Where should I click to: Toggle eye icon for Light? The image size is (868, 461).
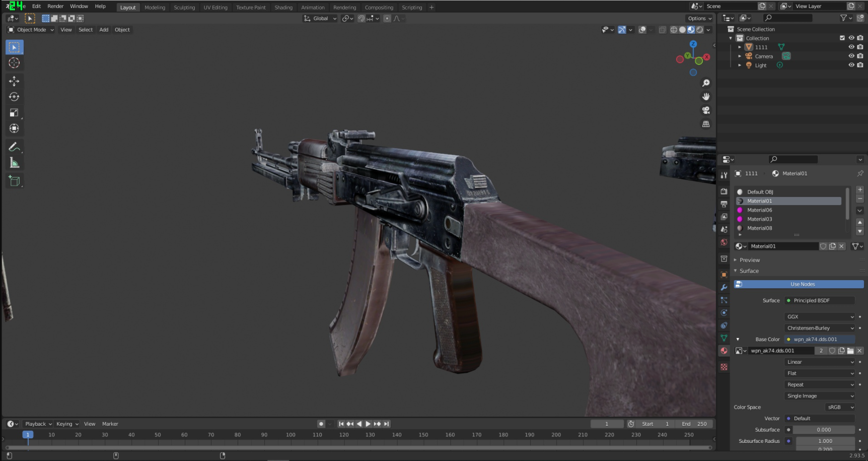851,65
